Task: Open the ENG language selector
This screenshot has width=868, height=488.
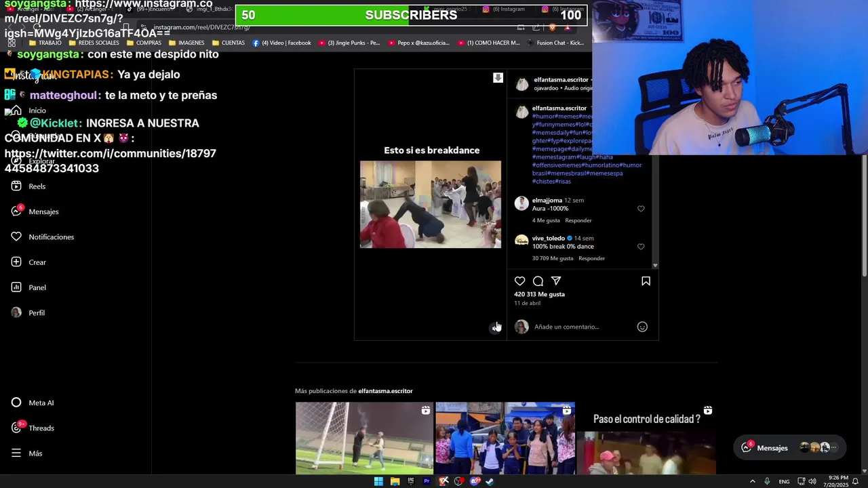Action: (784, 481)
